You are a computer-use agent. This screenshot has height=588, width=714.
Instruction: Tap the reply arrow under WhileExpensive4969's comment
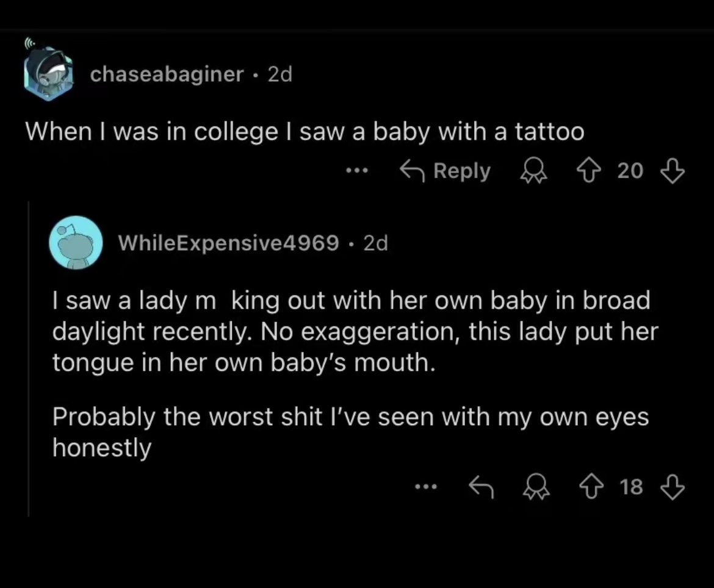pyautogui.click(x=481, y=486)
